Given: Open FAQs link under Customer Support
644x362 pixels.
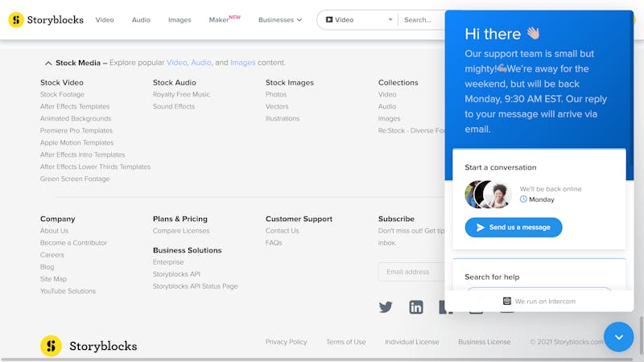Looking at the screenshot, I should tap(274, 243).
